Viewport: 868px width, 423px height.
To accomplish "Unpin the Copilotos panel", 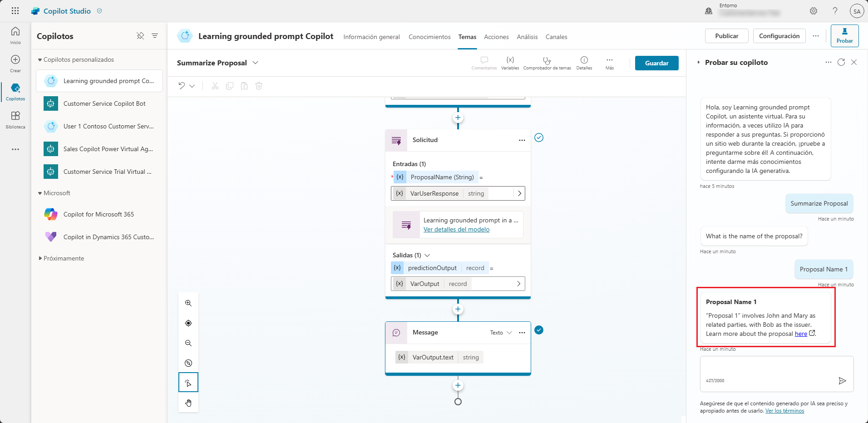I will pyautogui.click(x=140, y=36).
